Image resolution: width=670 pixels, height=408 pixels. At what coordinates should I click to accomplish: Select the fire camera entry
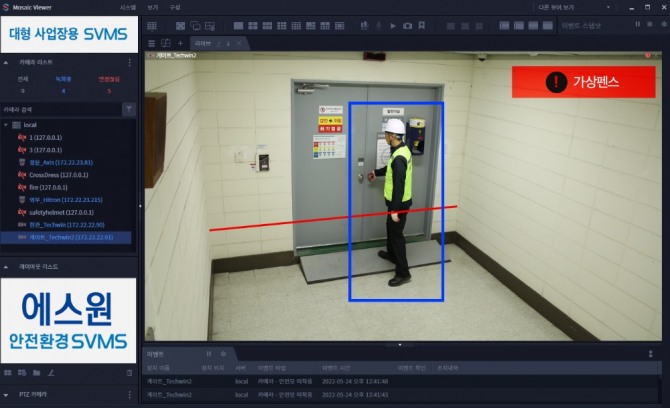(48, 187)
